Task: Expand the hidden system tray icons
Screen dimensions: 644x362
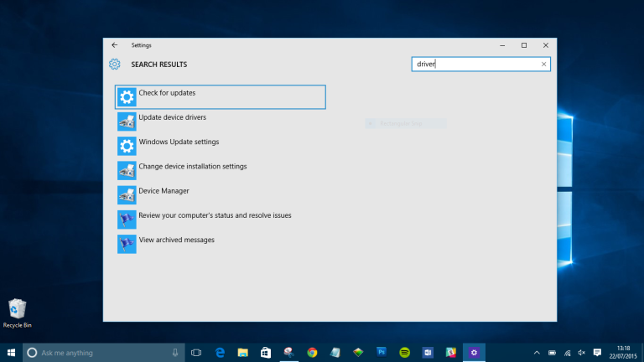Action: (x=537, y=353)
